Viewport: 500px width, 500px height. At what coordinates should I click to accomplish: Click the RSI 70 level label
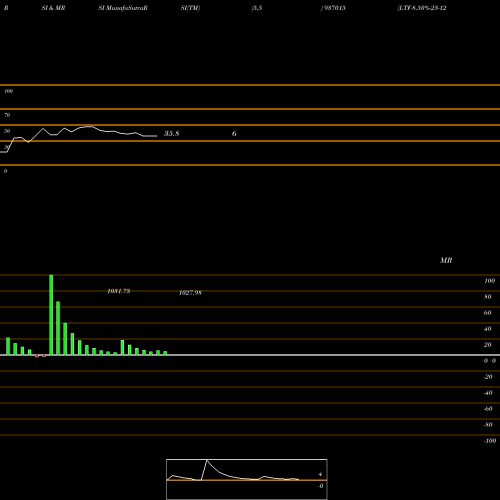7,115
